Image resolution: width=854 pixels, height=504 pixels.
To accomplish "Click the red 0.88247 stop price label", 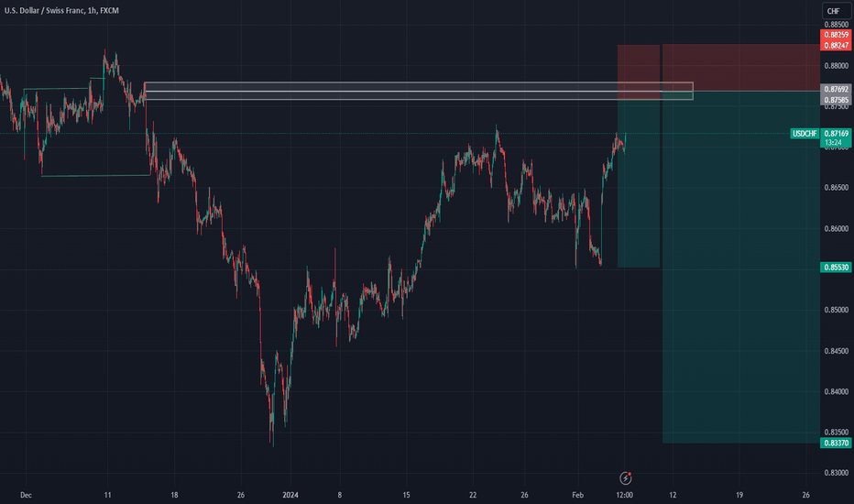I will click(x=836, y=45).
